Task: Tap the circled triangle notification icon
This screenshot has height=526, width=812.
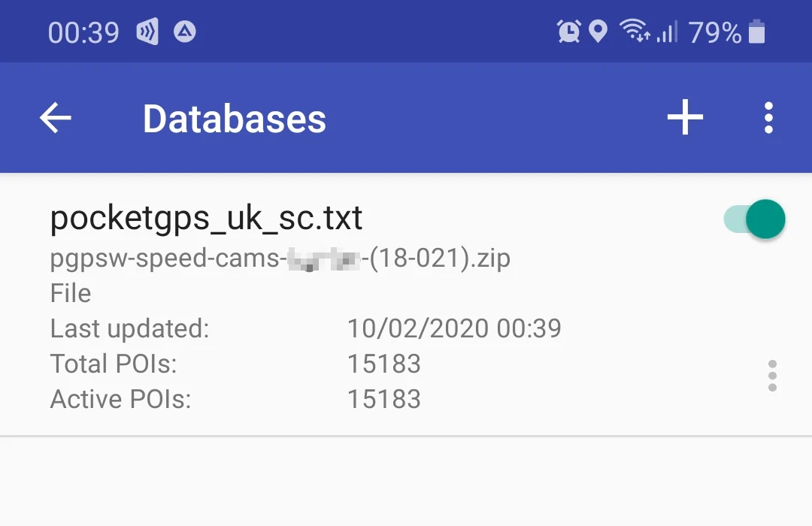Action: [x=185, y=32]
